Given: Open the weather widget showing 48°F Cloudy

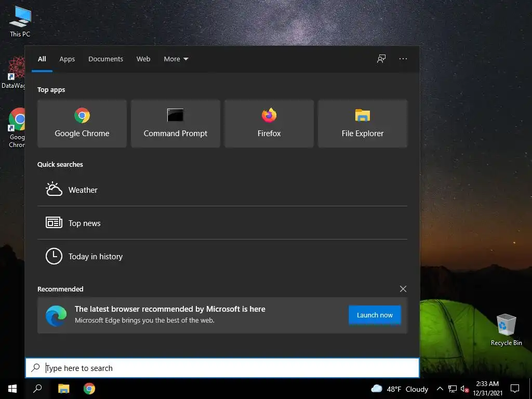Looking at the screenshot, I should pos(400,389).
